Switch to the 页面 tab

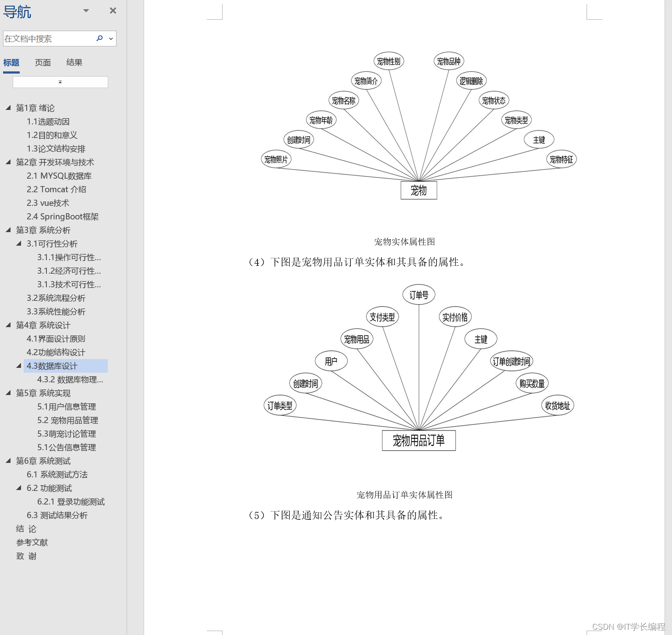click(43, 63)
